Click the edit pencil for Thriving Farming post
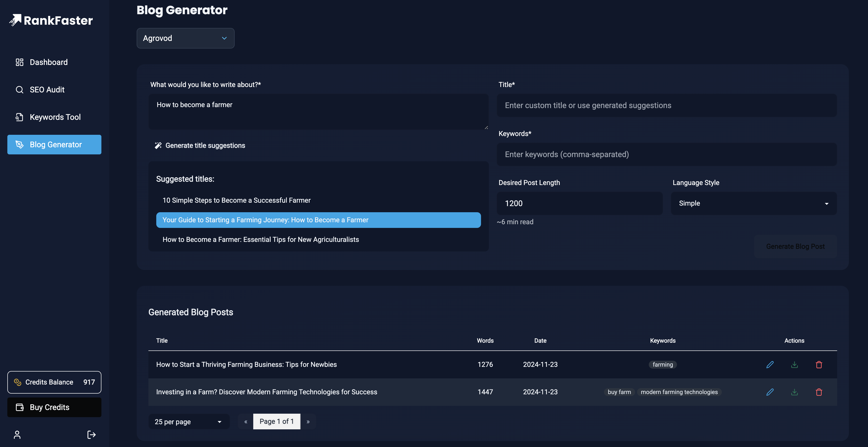Screen dimensions: 868x447 [770, 364]
